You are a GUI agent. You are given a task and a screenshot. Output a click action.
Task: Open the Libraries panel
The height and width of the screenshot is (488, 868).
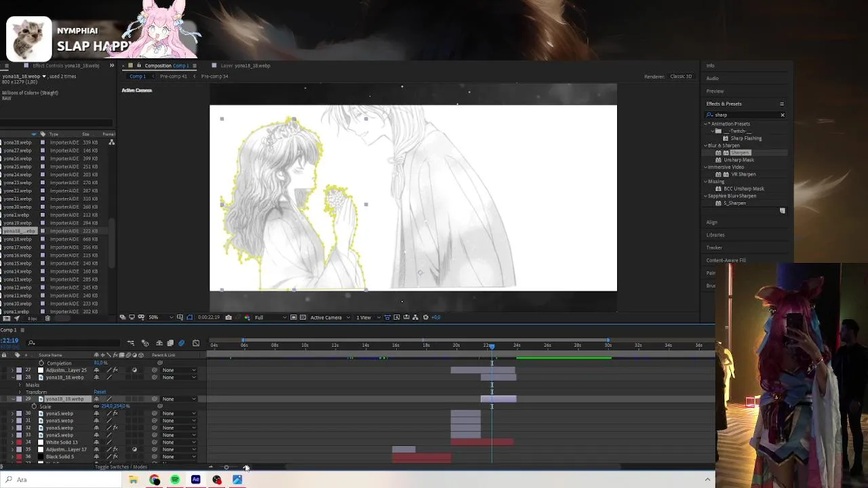coord(715,235)
